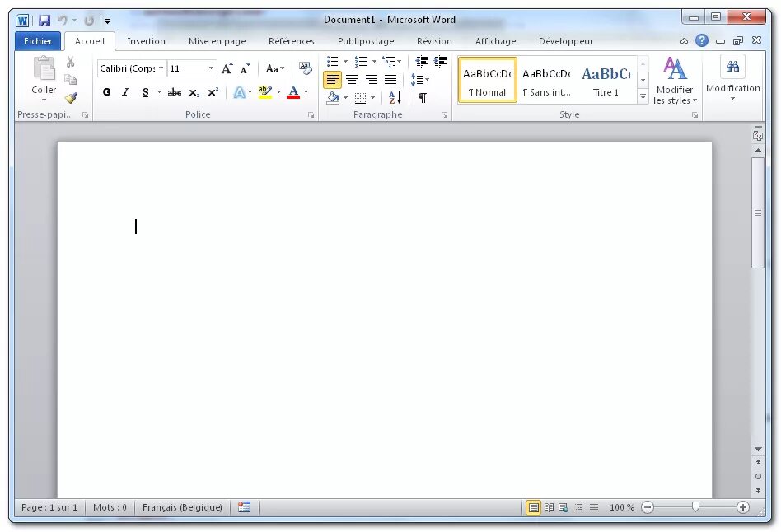Switch to the Références tab
Viewport: 781px width, 532px height.
(x=292, y=41)
